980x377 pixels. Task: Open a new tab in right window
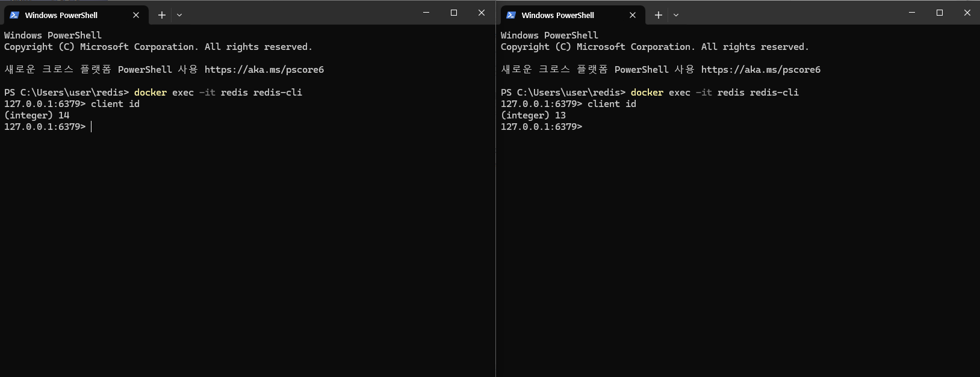pos(659,15)
